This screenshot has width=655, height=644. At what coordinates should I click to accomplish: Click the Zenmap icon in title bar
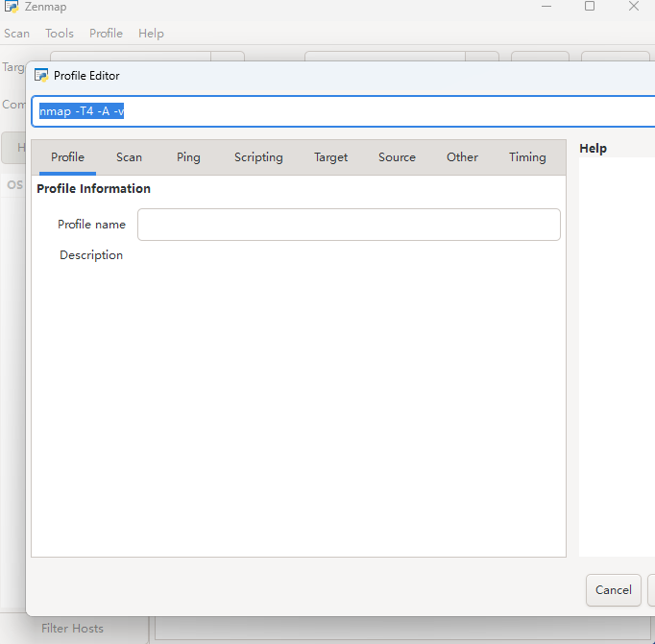(x=12, y=7)
